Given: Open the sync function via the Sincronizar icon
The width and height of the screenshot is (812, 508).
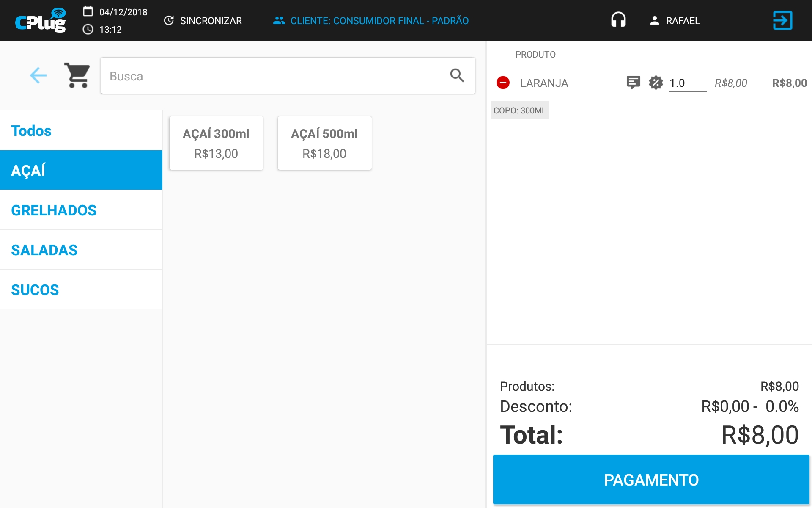Looking at the screenshot, I should tap(170, 20).
